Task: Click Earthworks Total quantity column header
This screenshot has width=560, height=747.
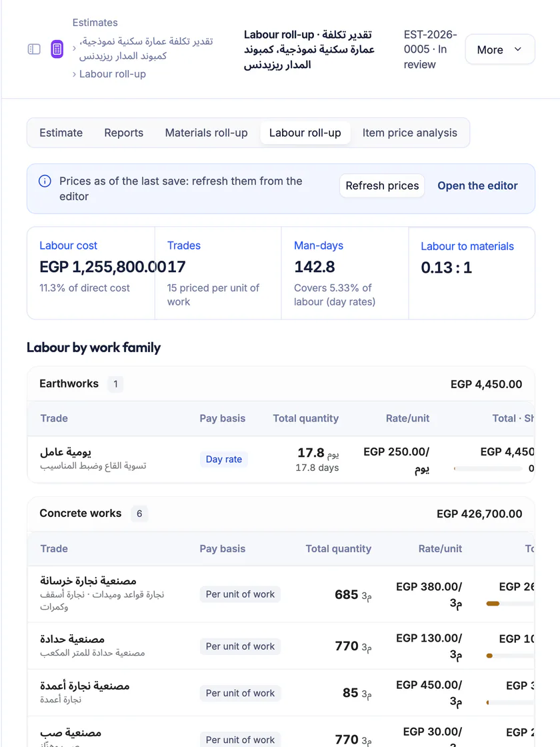Action: pos(306,418)
